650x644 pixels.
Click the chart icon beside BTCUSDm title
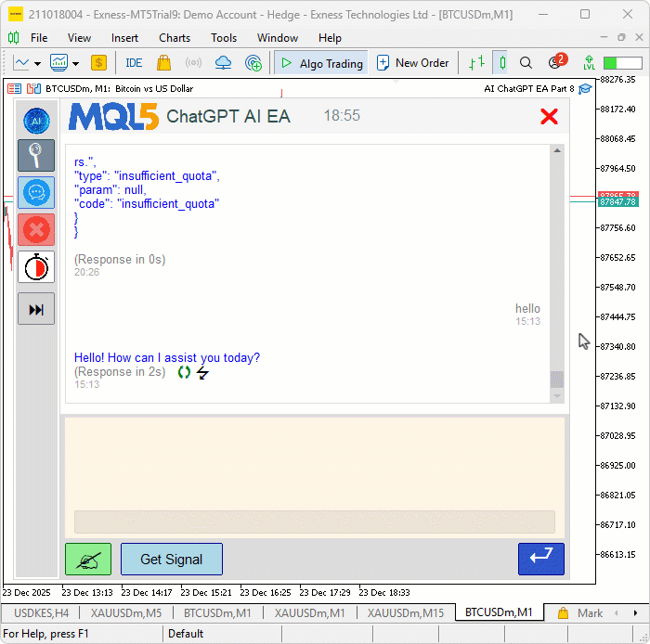33,89
